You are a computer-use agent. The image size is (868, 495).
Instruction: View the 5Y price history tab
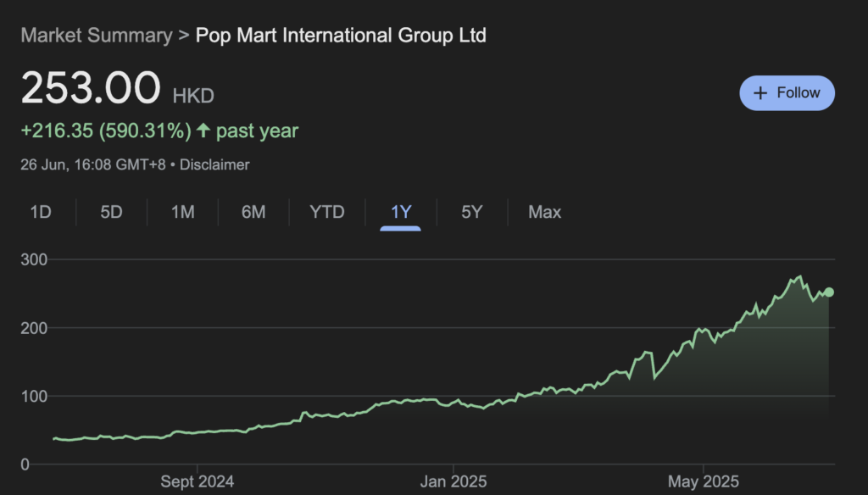point(471,212)
